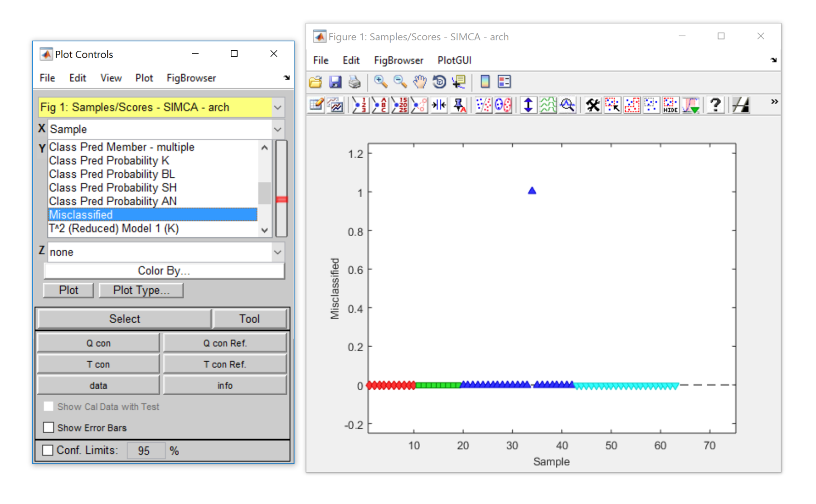Click the Rotate 3D tool icon
The width and height of the screenshot is (816, 504).
tap(439, 82)
